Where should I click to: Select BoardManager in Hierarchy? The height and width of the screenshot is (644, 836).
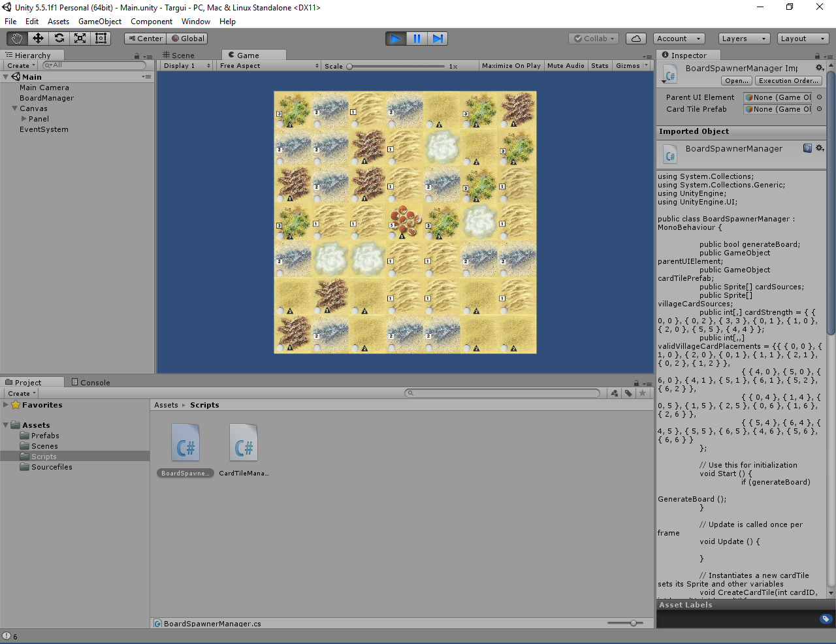pyautogui.click(x=46, y=98)
